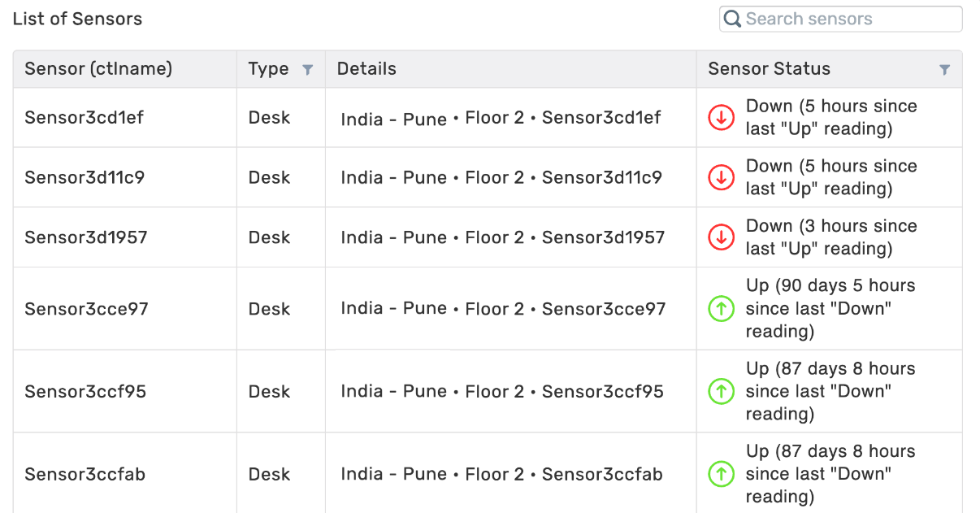The width and height of the screenshot is (980, 513).
Task: Click the Type column header label
Action: [268, 69]
